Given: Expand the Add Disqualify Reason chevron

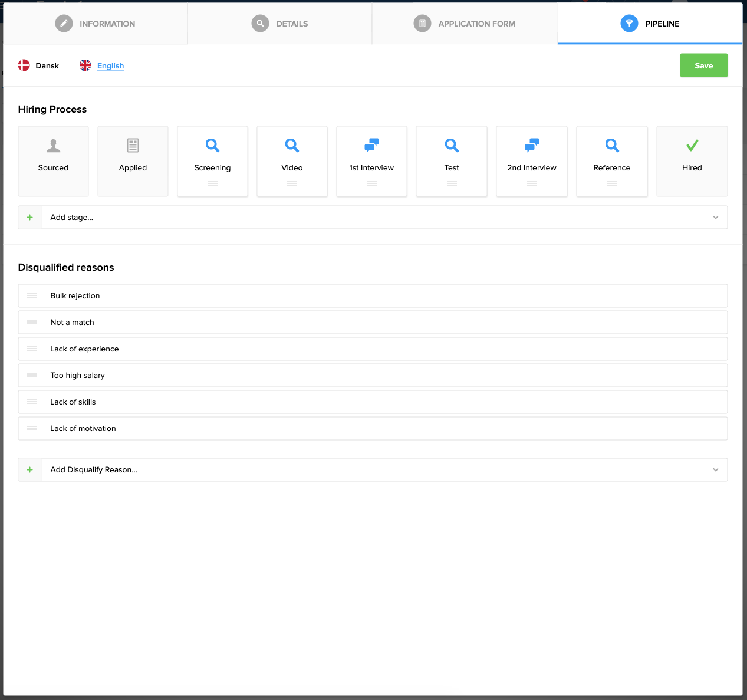Looking at the screenshot, I should tap(715, 470).
